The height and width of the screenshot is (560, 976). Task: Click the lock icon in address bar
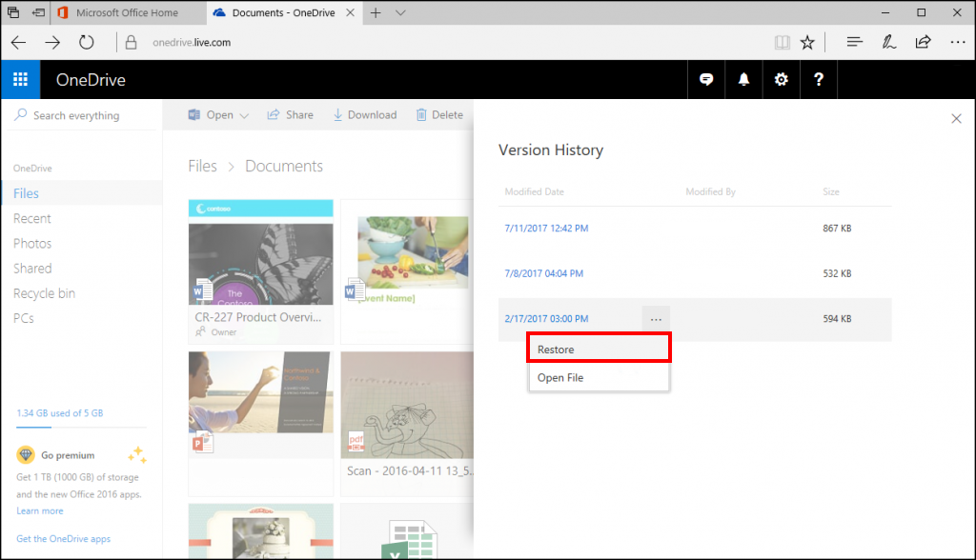pyautogui.click(x=131, y=42)
